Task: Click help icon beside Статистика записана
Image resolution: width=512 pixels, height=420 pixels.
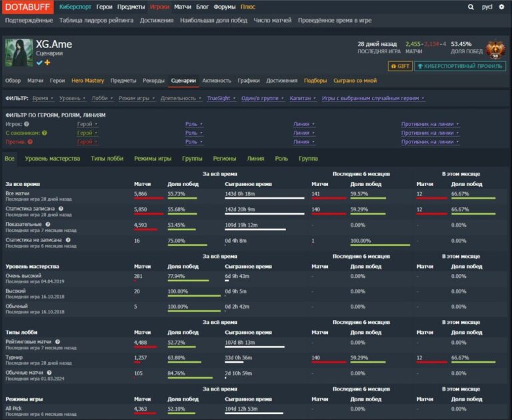Action: pos(61,209)
